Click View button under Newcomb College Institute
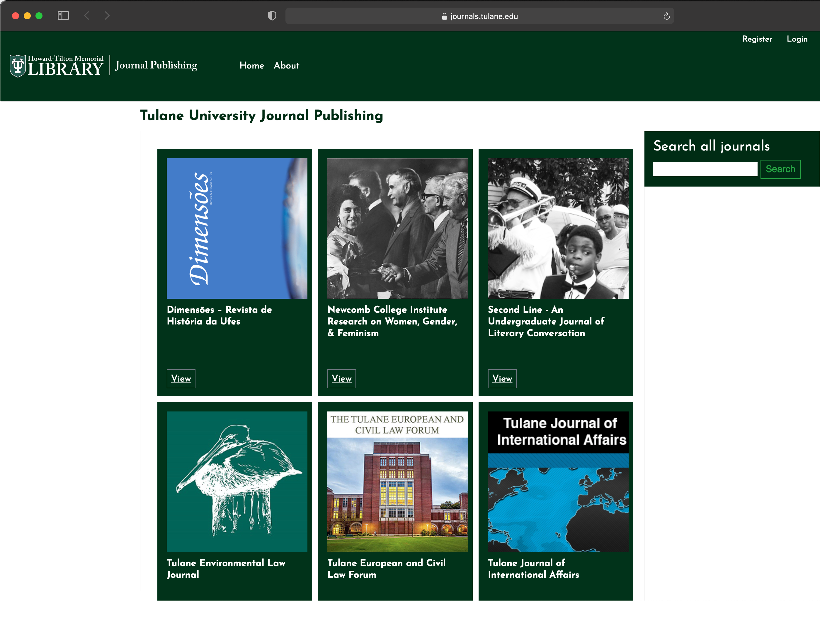The width and height of the screenshot is (820, 644). point(341,379)
